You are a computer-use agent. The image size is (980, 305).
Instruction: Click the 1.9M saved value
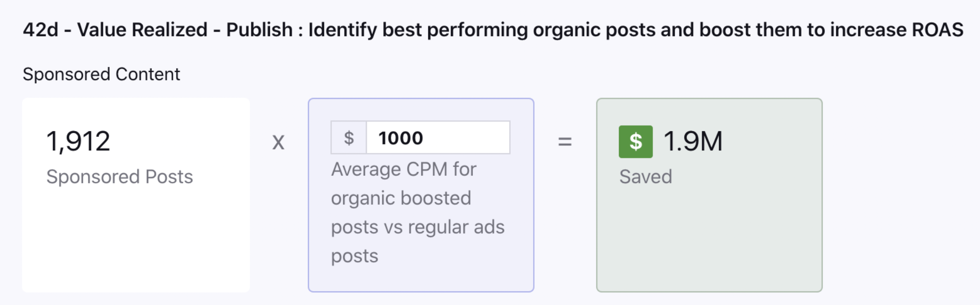pyautogui.click(x=693, y=141)
